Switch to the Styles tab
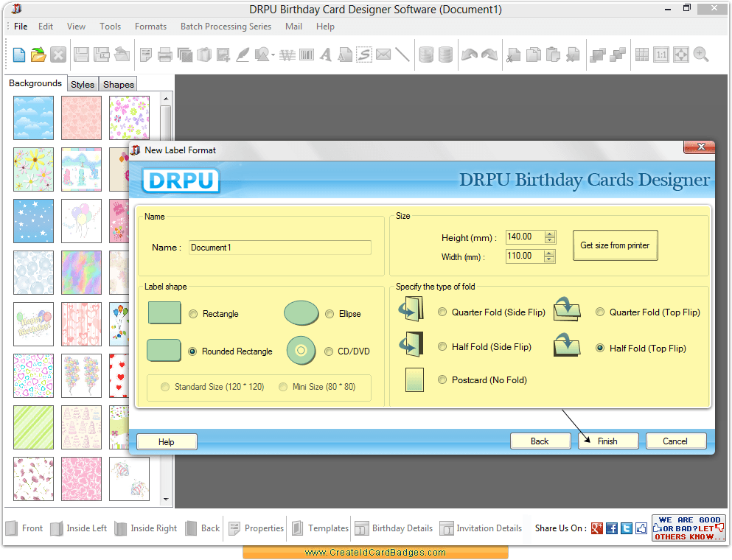 (83, 85)
